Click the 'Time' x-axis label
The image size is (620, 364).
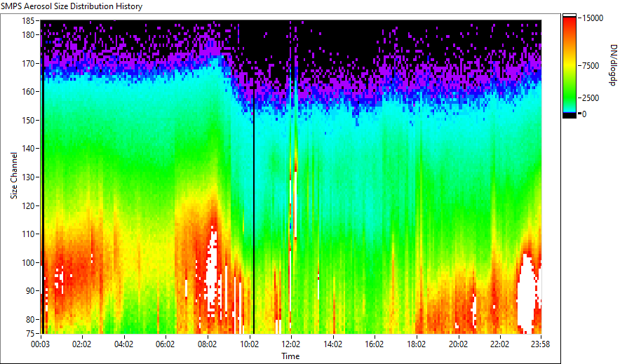[290, 356]
